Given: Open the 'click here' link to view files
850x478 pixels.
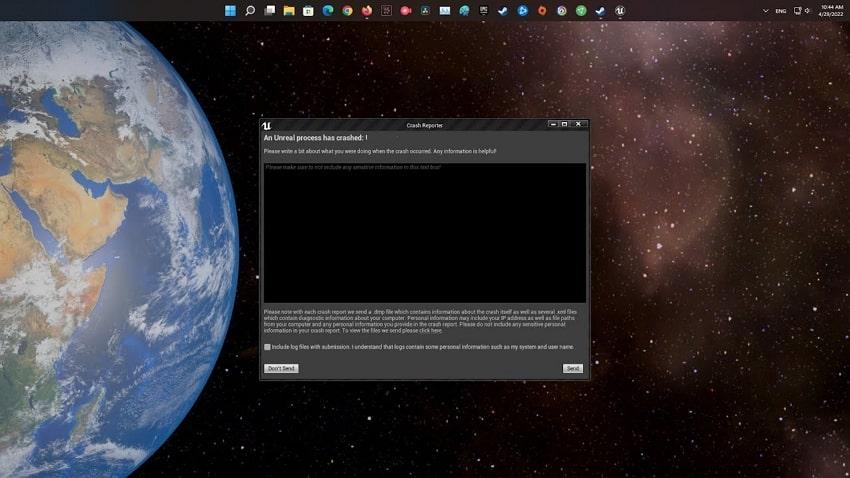Looking at the screenshot, I should point(430,331).
